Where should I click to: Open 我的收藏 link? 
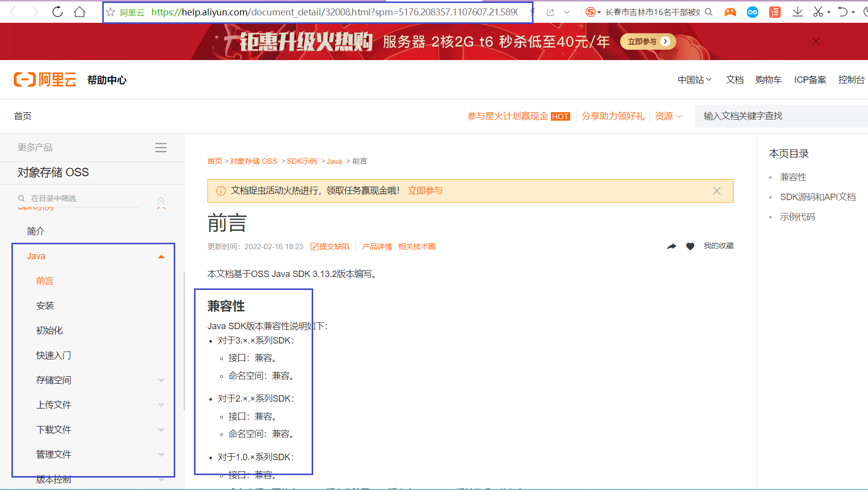(x=719, y=246)
